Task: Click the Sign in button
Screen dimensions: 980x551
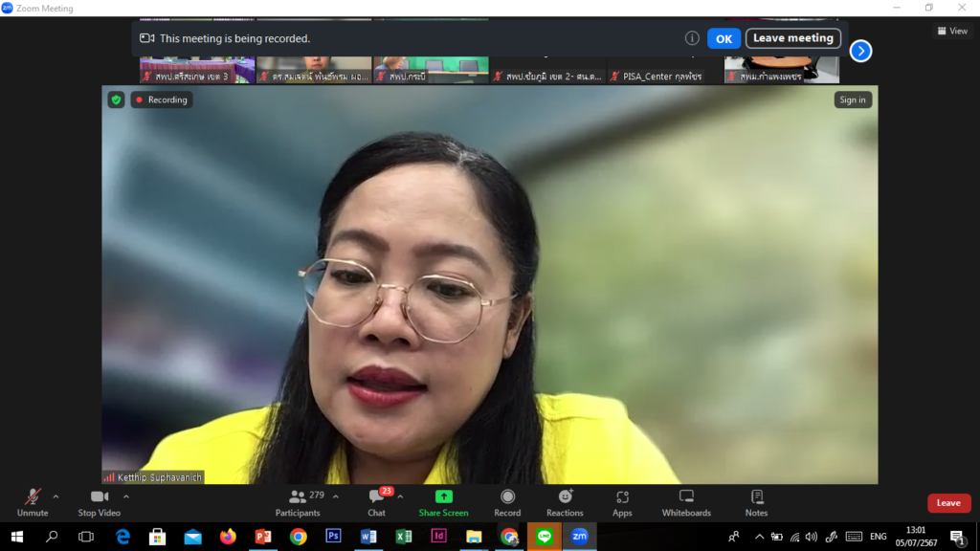Action: [x=852, y=99]
